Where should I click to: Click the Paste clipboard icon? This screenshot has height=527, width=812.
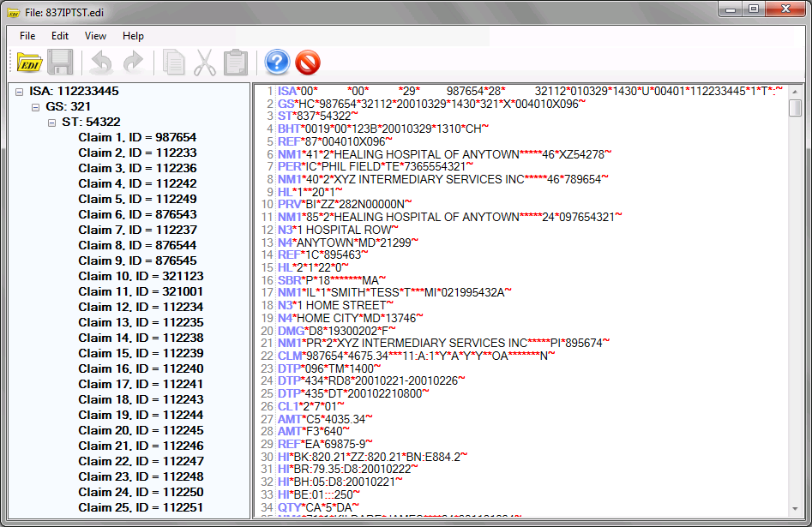click(235, 63)
